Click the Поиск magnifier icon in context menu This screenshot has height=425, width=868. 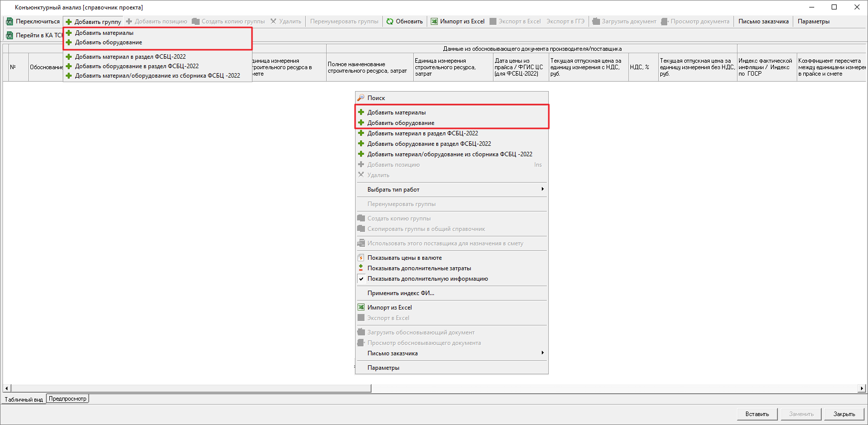click(x=361, y=98)
